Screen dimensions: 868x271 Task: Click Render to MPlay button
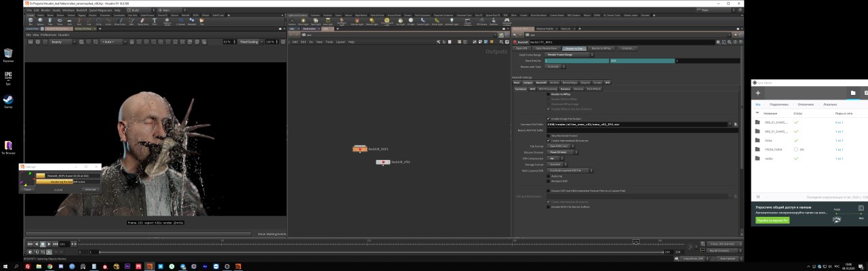pyautogui.click(x=601, y=48)
